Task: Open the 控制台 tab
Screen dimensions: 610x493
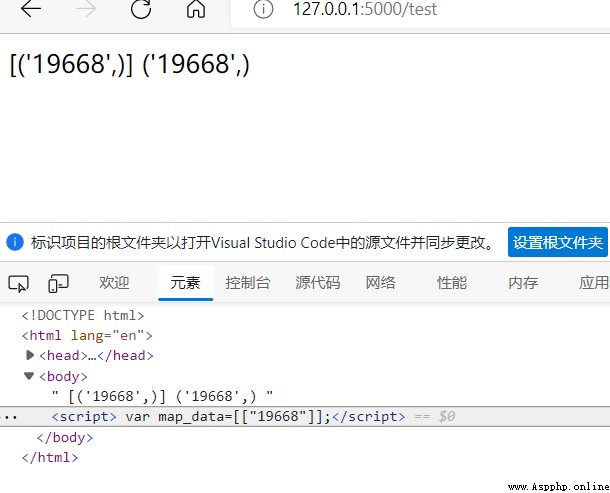Action: click(248, 283)
